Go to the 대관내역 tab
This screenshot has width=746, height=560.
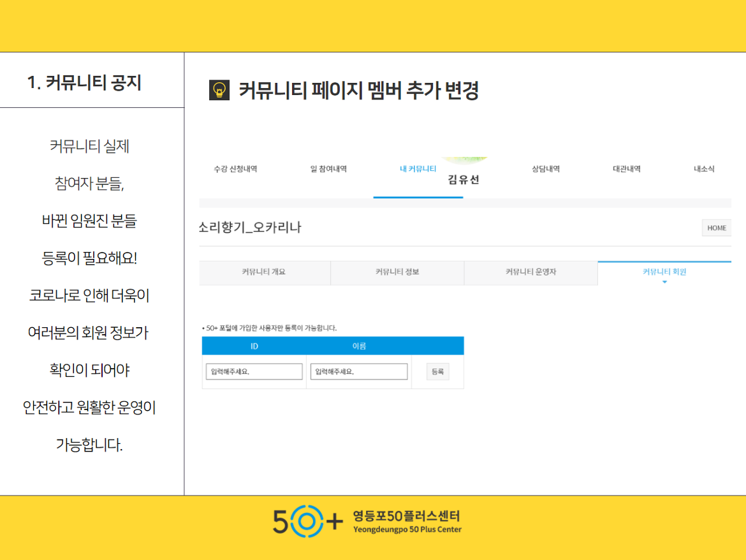tap(626, 169)
